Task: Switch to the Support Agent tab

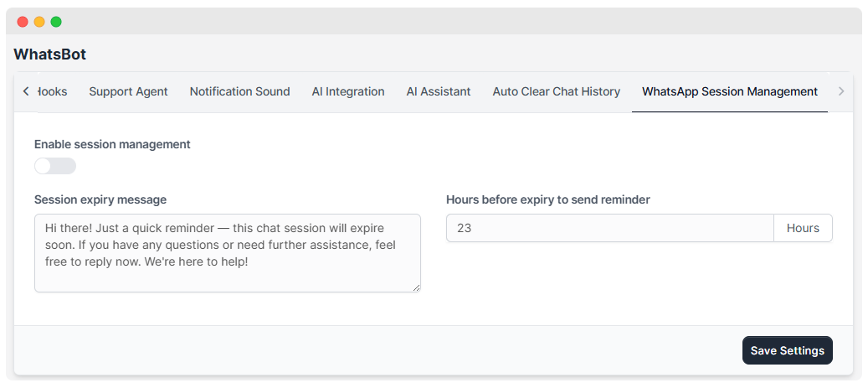Action: pyautogui.click(x=128, y=91)
